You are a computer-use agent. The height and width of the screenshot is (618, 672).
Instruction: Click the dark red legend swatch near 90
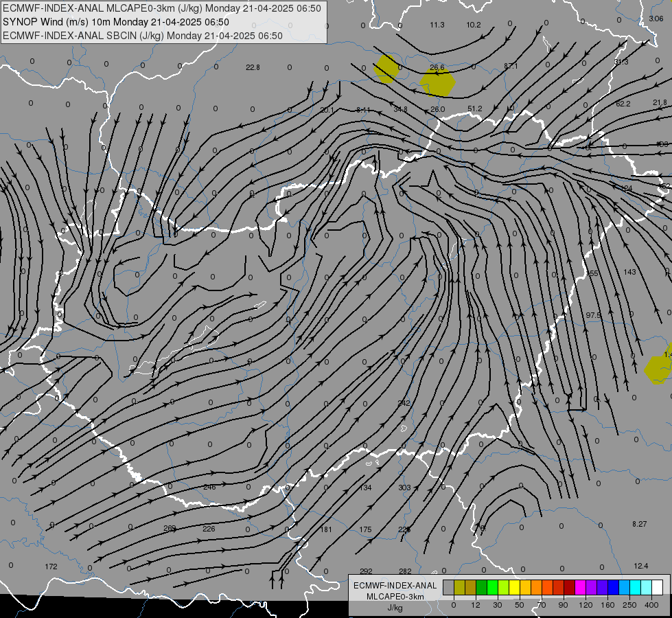(569, 587)
